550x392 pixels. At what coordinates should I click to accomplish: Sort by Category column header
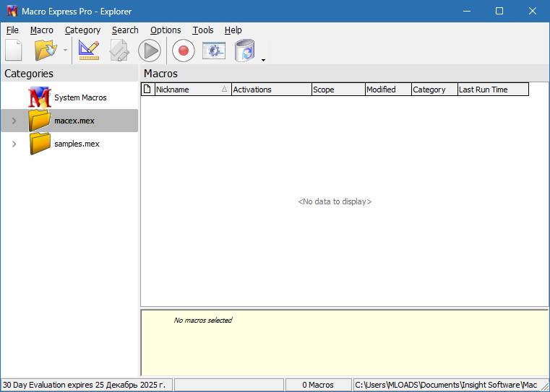(x=434, y=90)
